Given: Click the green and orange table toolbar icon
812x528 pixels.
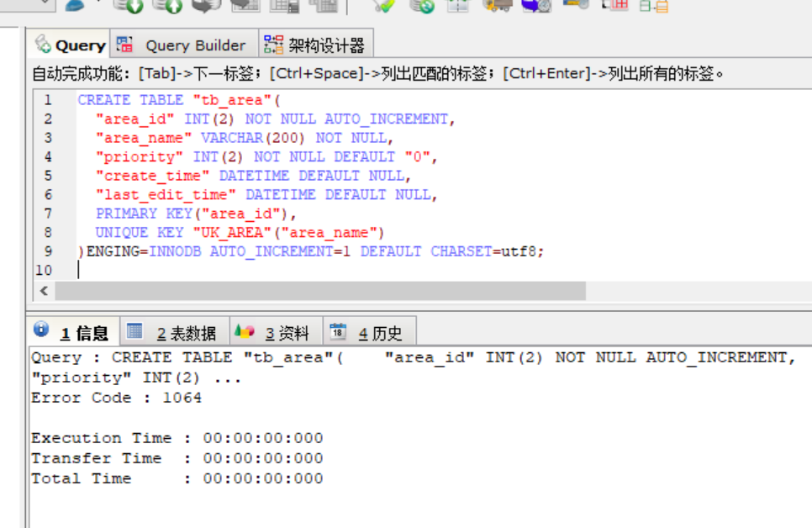Looking at the screenshot, I should coord(654,5).
